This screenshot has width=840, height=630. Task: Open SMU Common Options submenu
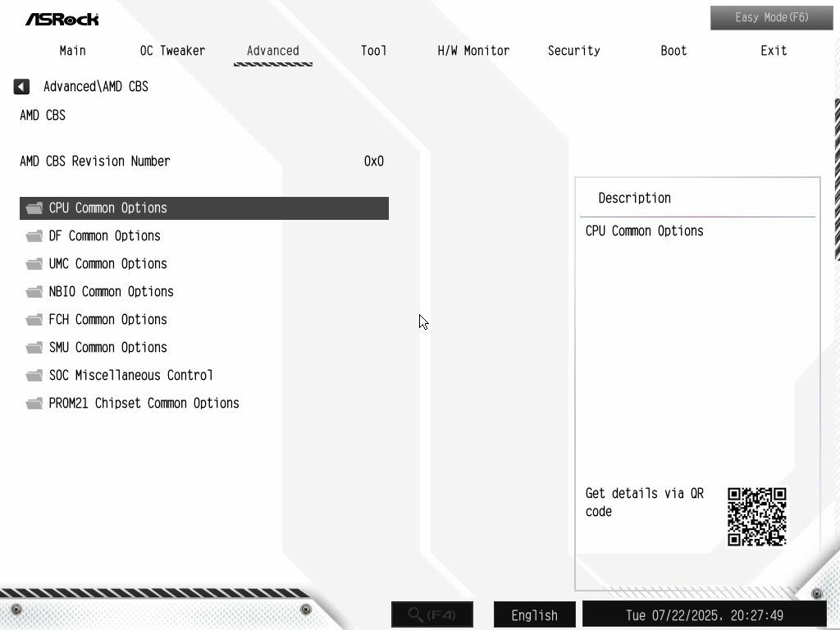tap(204, 347)
